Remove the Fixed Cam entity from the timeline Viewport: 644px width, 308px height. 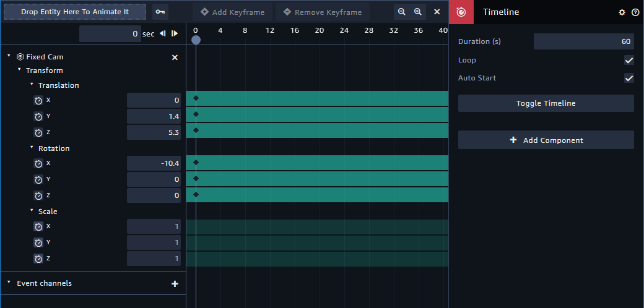175,58
